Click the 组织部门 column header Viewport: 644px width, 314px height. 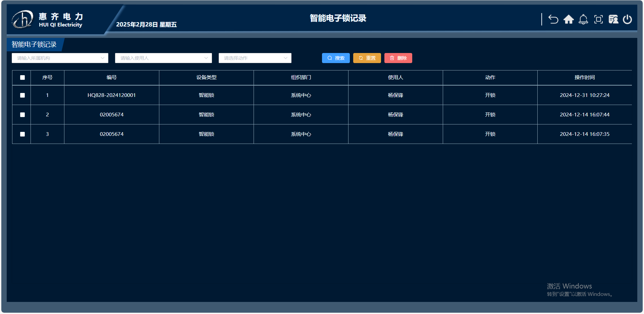point(301,77)
